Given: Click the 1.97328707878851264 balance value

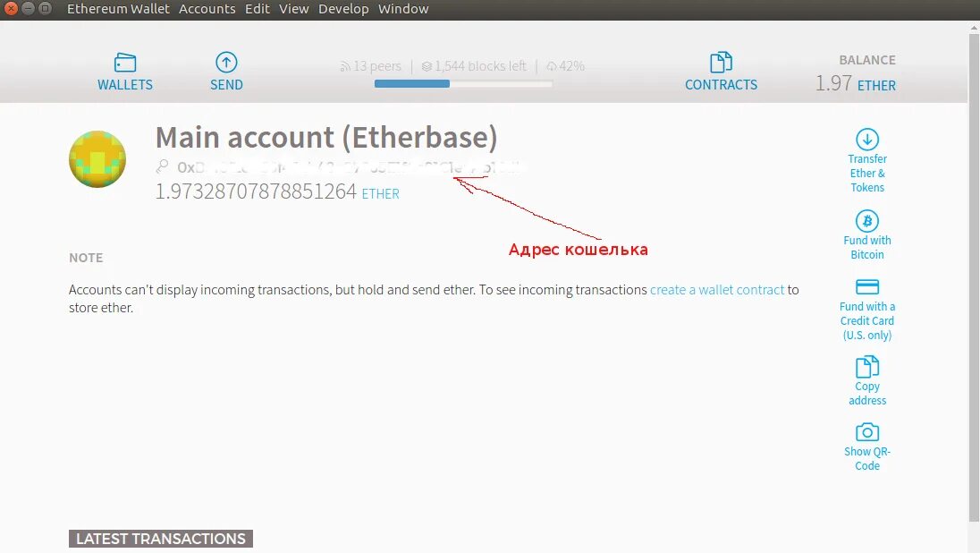Looking at the screenshot, I should 256,191.
